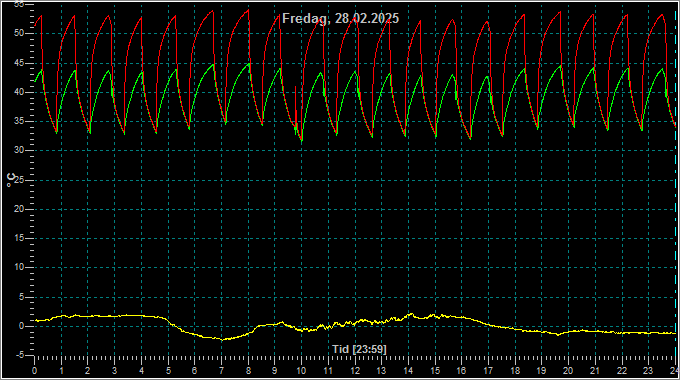
Task: Click the hour 12 mark on time axis
Action: (355, 371)
